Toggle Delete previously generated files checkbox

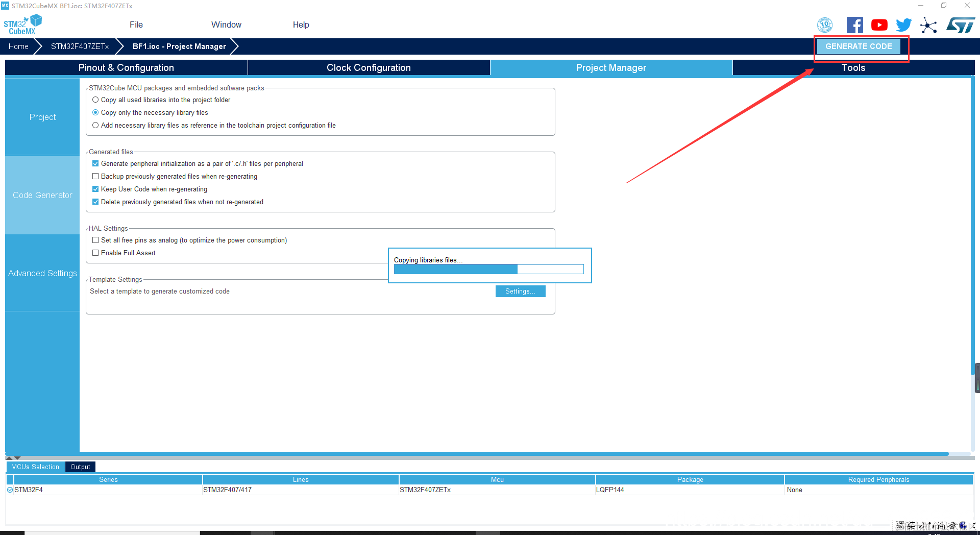click(95, 202)
